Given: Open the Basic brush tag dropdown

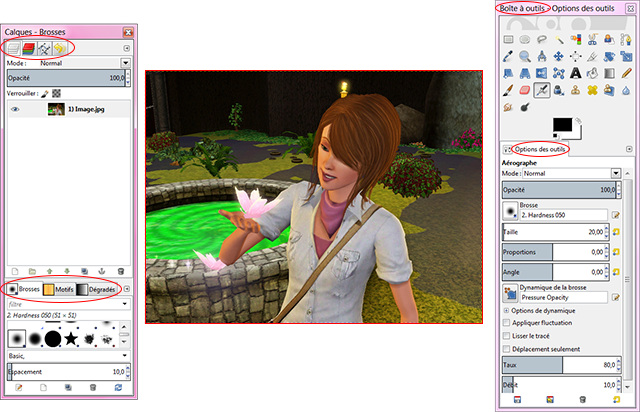Looking at the screenshot, I should pyautogui.click(x=124, y=356).
